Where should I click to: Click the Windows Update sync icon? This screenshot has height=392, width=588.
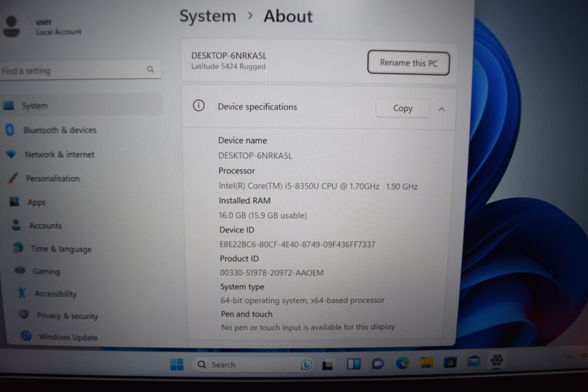pyautogui.click(x=26, y=336)
